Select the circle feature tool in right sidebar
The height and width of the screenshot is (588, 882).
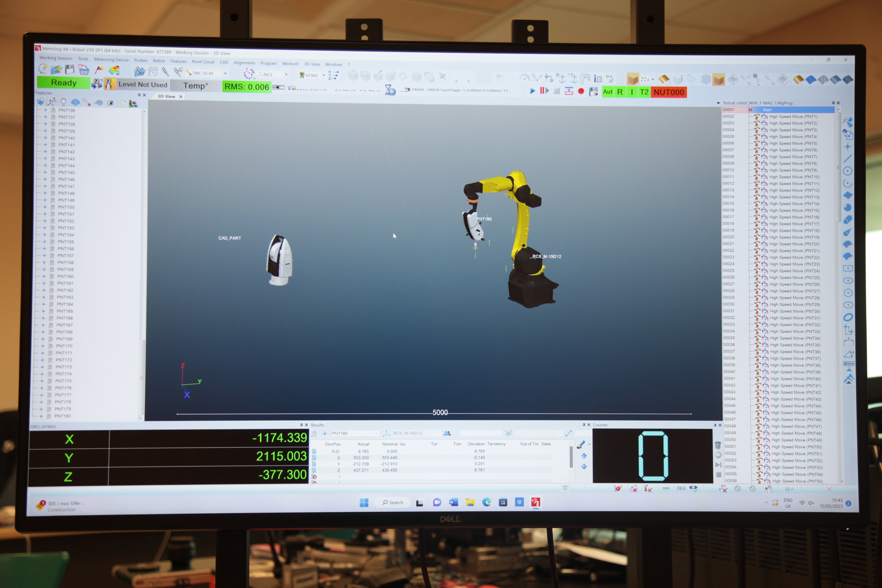tap(847, 171)
